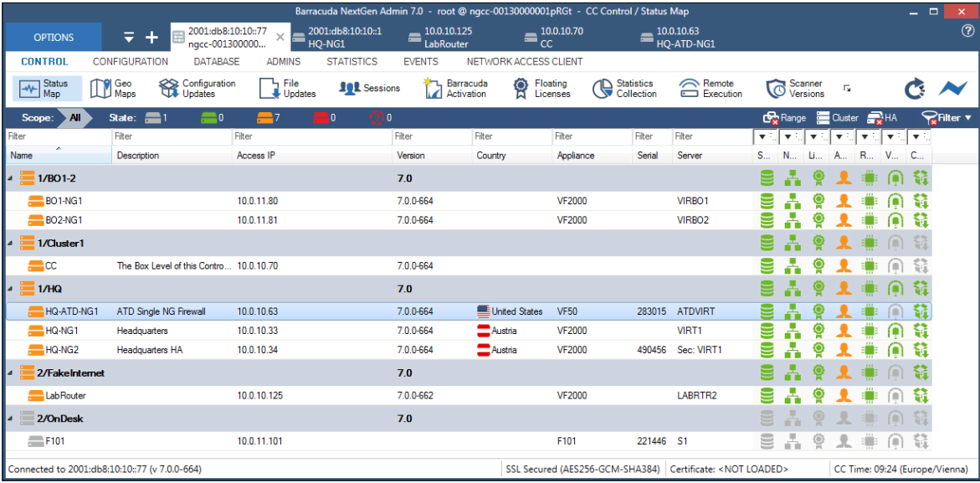Sort by Access IP column header

[312, 156]
